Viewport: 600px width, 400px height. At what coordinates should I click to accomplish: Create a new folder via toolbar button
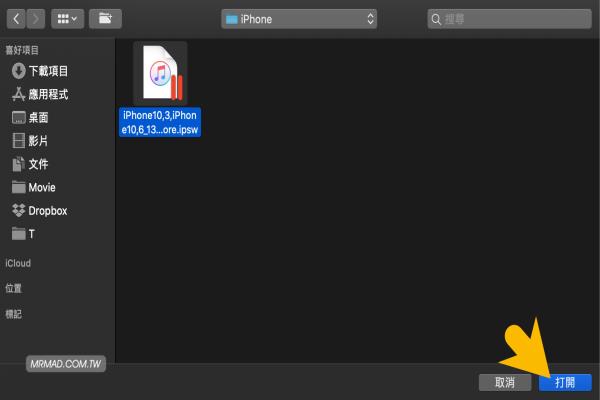tap(105, 19)
